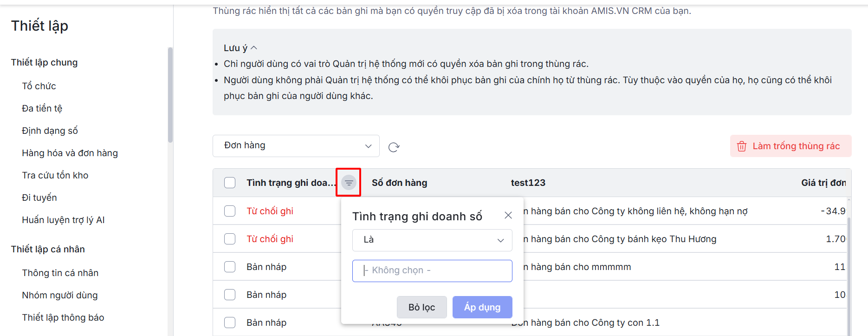Viewport: 868px width, 336px height.
Task: Click the sidebar vertical scrollbar
Action: coord(170,95)
